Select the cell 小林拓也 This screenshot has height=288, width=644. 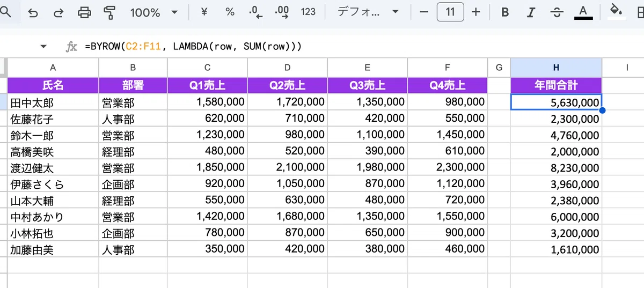(53, 234)
